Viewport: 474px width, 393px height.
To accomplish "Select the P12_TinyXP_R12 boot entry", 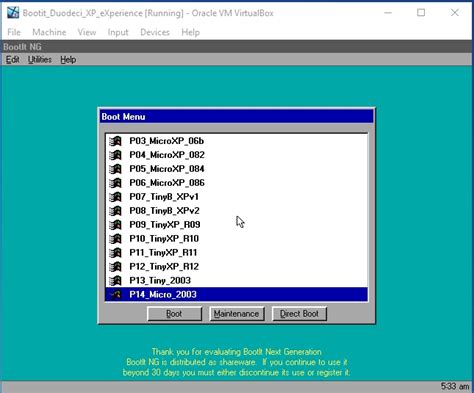I will 237,267.
